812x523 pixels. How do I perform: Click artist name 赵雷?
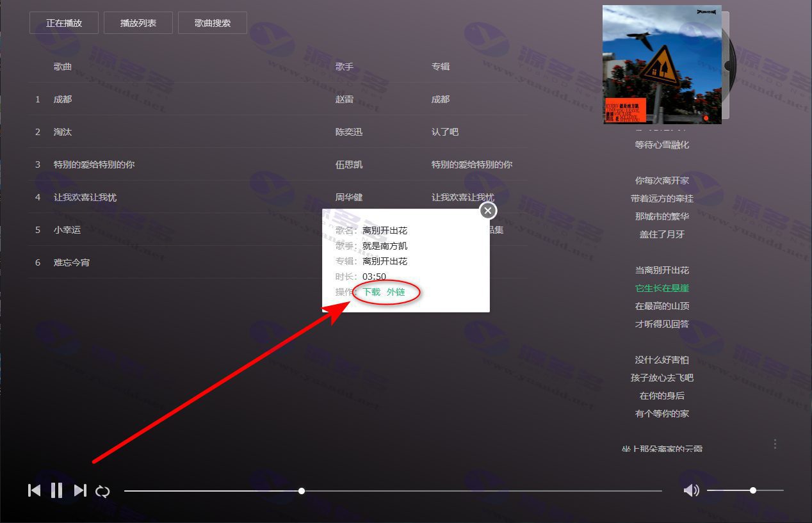click(345, 99)
